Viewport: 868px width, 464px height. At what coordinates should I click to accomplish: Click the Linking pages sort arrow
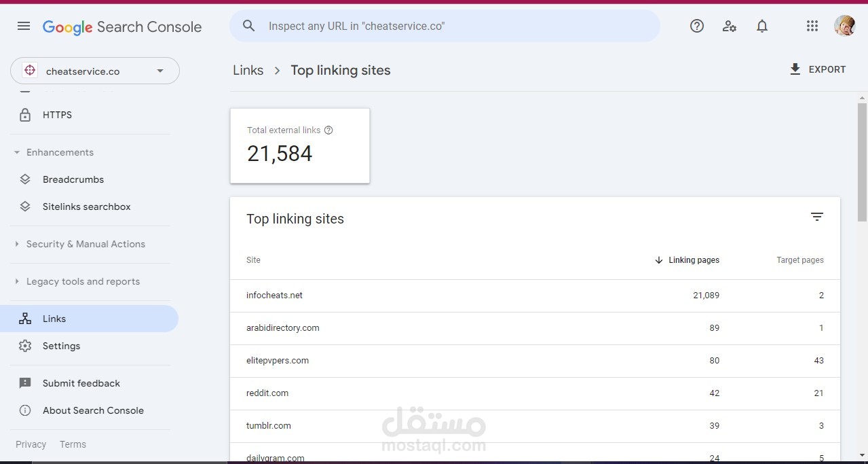(x=658, y=260)
